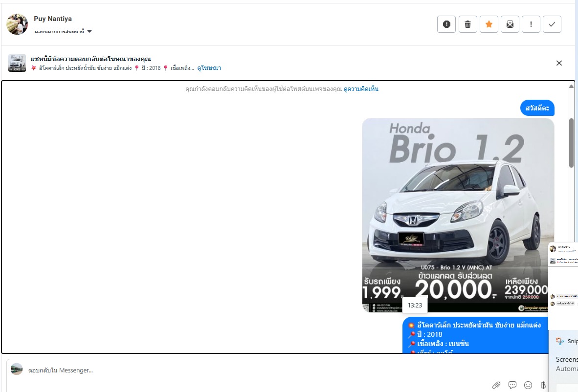The image size is (578, 392).
Task: Mark conversation done with the checkmark
Action: (x=552, y=24)
